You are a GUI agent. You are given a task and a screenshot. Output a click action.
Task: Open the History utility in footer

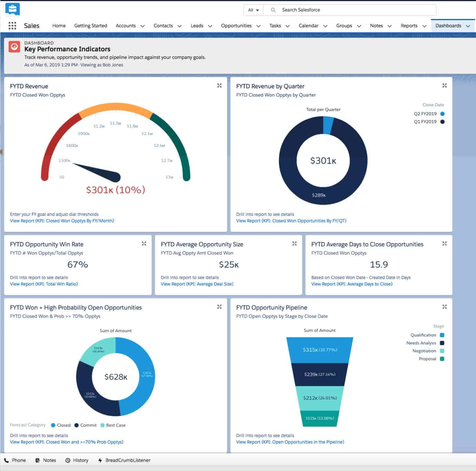[77, 460]
